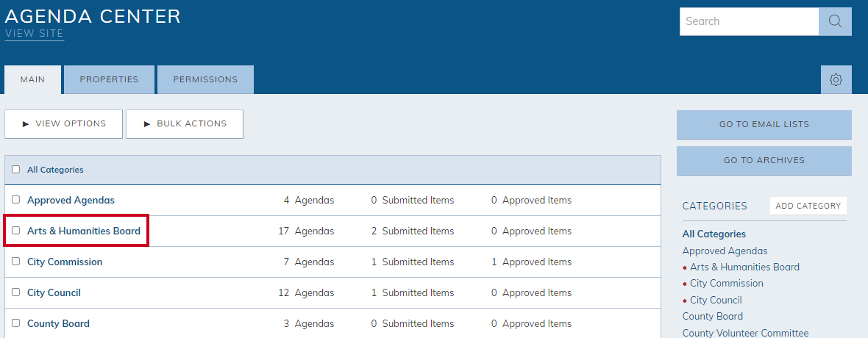Expand the View Options panel
This screenshot has height=338, width=868.
[64, 124]
